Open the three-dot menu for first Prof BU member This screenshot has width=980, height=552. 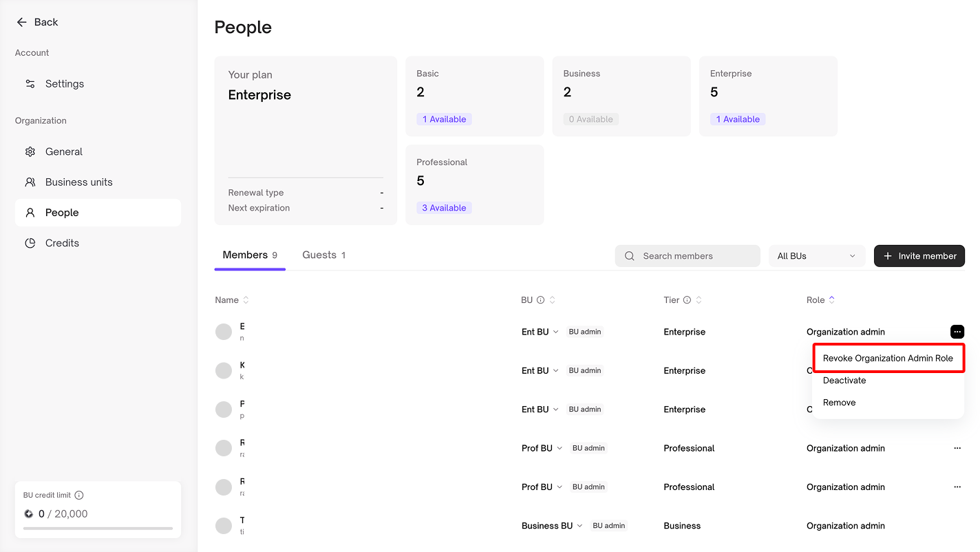tap(957, 448)
